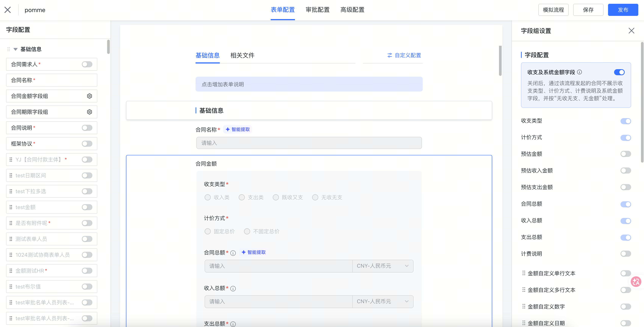Collapse the 基础信息 field group
Image resolution: width=644 pixels, height=327 pixels.
click(16, 49)
